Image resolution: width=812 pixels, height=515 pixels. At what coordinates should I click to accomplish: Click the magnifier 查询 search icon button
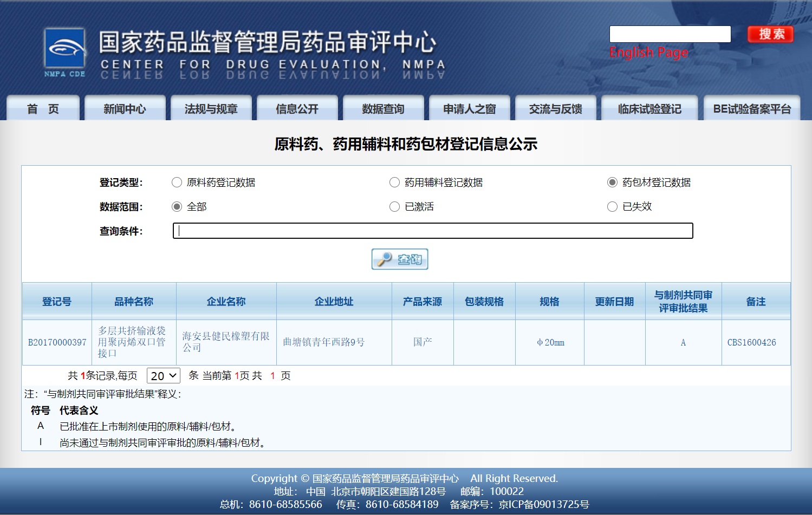(399, 259)
